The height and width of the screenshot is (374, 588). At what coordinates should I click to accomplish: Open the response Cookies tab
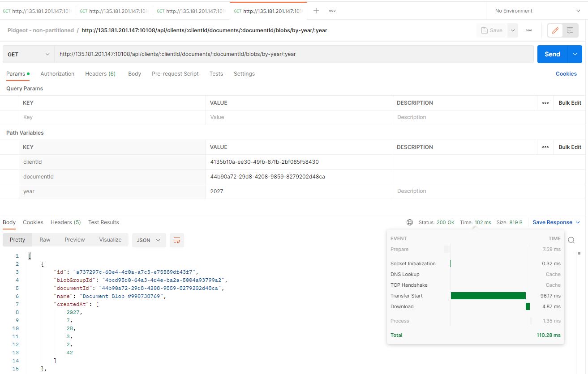[x=33, y=222]
